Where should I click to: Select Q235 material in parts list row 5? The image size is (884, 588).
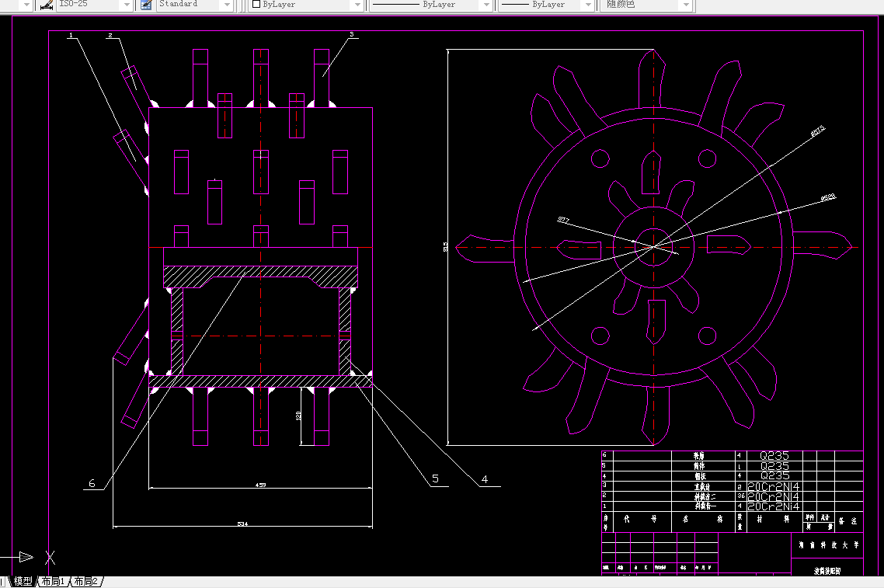774,466
